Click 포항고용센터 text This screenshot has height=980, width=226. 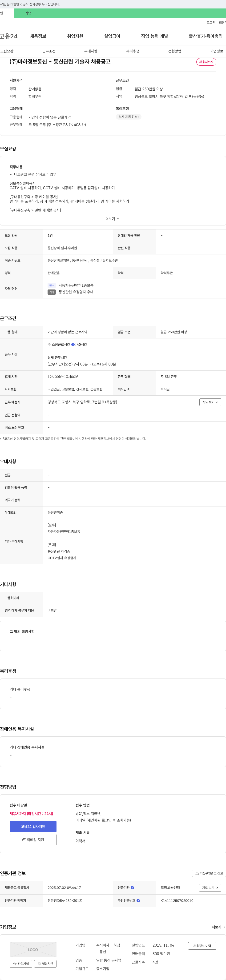click(170, 888)
